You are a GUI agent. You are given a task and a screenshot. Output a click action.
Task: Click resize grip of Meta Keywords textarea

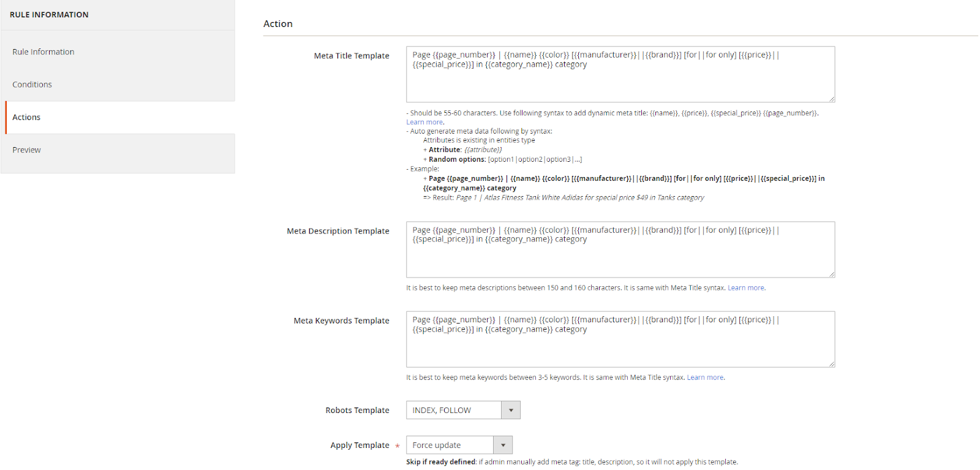coord(832,364)
